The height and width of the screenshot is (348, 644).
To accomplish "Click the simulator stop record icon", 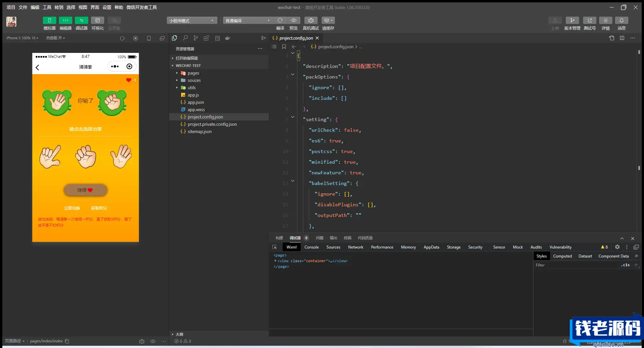I will (x=136, y=38).
